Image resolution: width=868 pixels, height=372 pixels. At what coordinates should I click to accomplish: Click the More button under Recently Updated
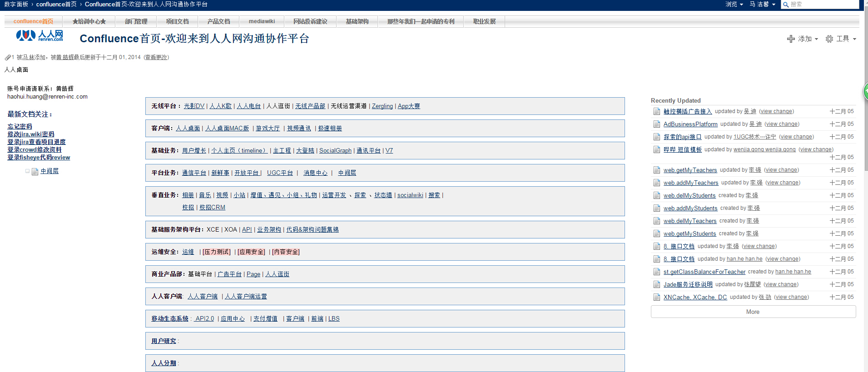click(753, 312)
